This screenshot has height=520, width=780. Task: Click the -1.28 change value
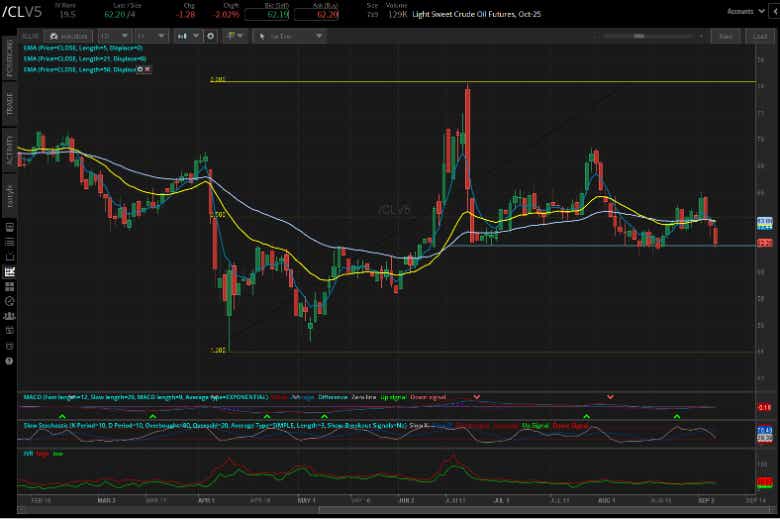(x=186, y=14)
